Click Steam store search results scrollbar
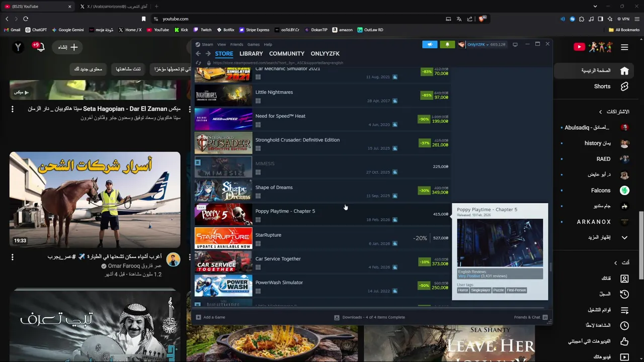Image resolution: width=644 pixels, height=362 pixels. [x=551, y=267]
